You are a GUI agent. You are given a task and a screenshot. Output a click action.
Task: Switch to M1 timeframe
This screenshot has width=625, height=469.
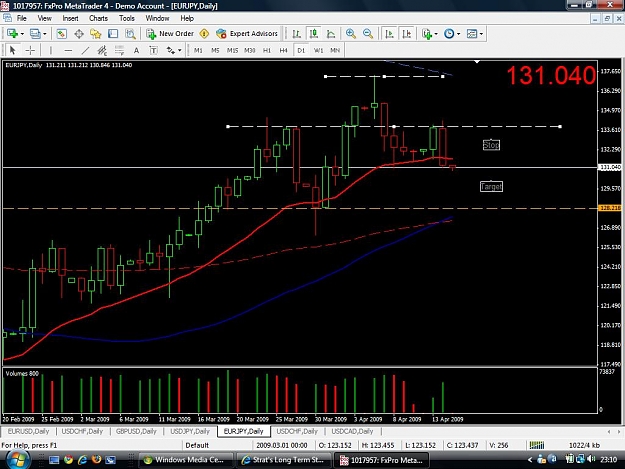coord(198,50)
